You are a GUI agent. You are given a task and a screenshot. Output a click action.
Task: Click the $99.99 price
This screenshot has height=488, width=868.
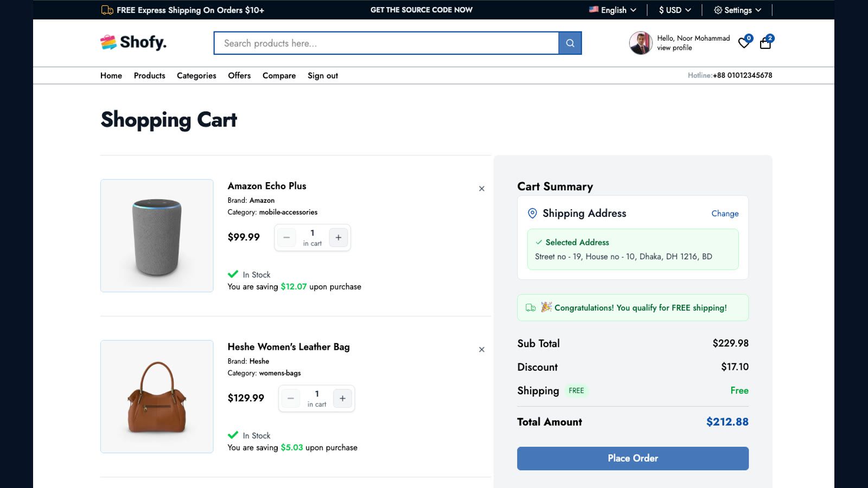(x=244, y=237)
